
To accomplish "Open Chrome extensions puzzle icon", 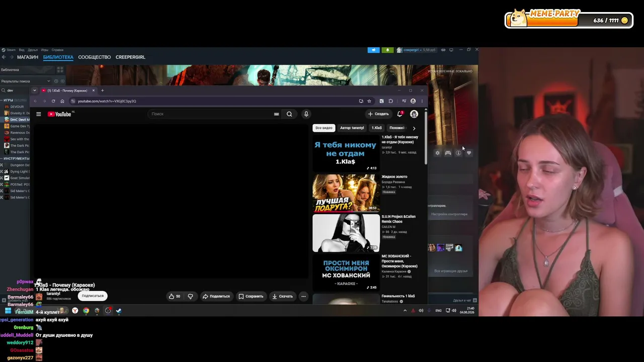I will coord(390,101).
